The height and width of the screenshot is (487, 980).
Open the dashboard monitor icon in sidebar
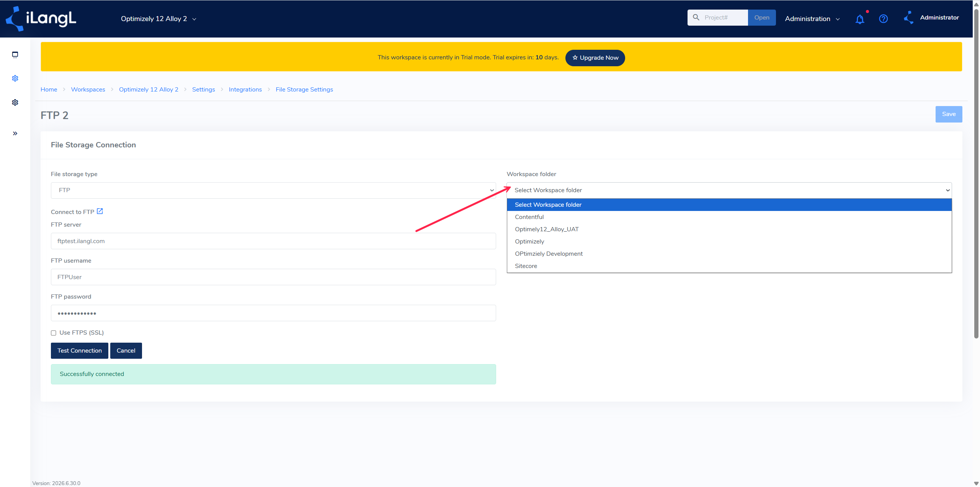(15, 55)
